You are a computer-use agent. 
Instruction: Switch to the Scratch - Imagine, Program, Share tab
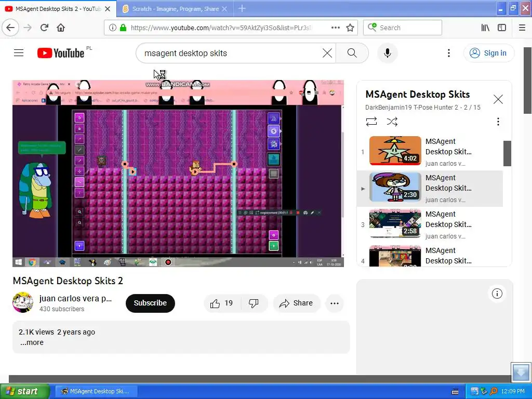176,9
